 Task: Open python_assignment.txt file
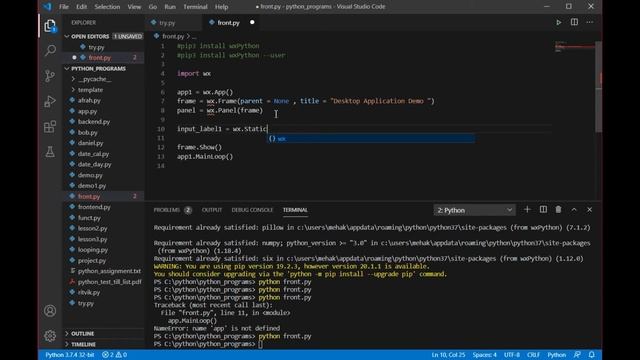click(109, 271)
